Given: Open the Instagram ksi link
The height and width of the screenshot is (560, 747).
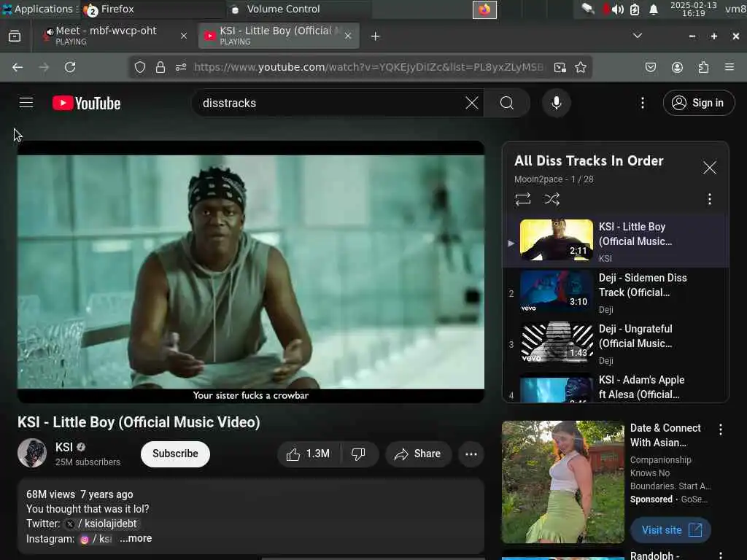Looking at the screenshot, I should pyautogui.click(x=97, y=539).
